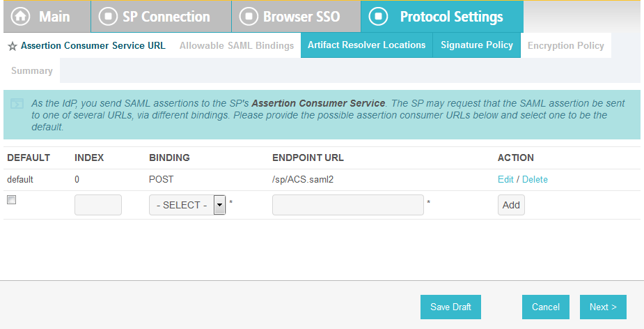Go to the Allowable SAML Bindings tab
644x329 pixels.
coord(237,46)
